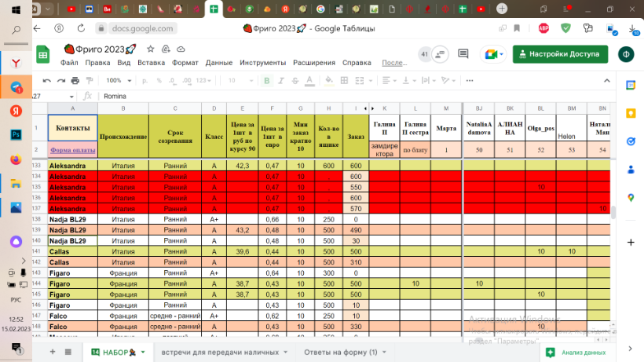This screenshot has height=362, width=644.
Task: Expand the НАБОР sheet tab menu arrow
Action: (144, 352)
